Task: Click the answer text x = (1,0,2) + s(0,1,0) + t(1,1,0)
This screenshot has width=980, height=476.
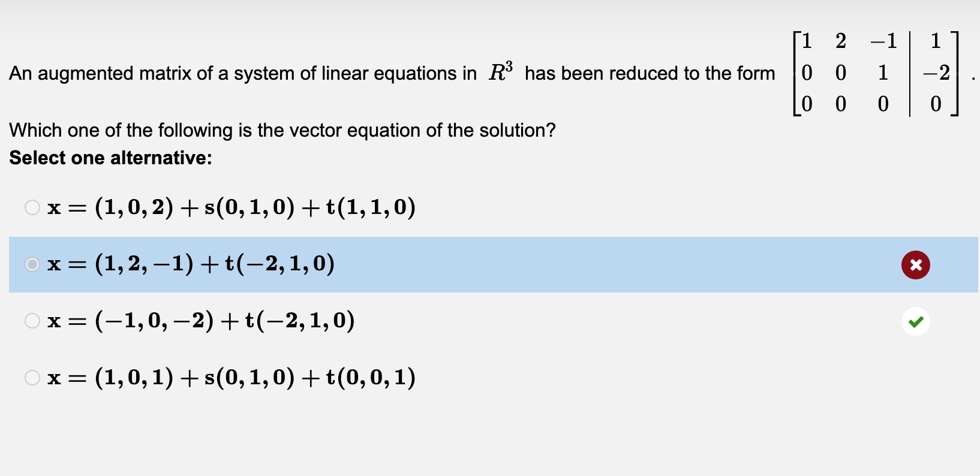Action: pyautogui.click(x=231, y=207)
